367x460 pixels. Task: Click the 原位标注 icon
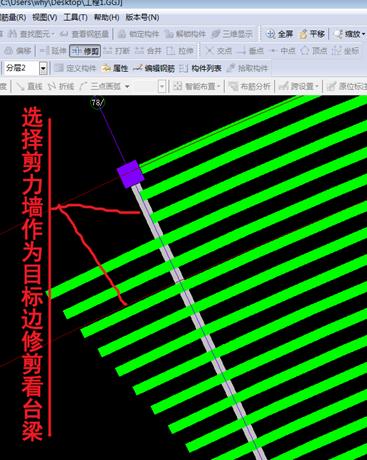331,86
